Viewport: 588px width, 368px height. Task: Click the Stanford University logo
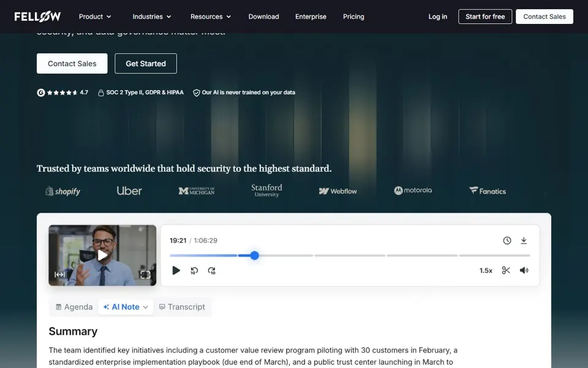pyautogui.click(x=266, y=190)
